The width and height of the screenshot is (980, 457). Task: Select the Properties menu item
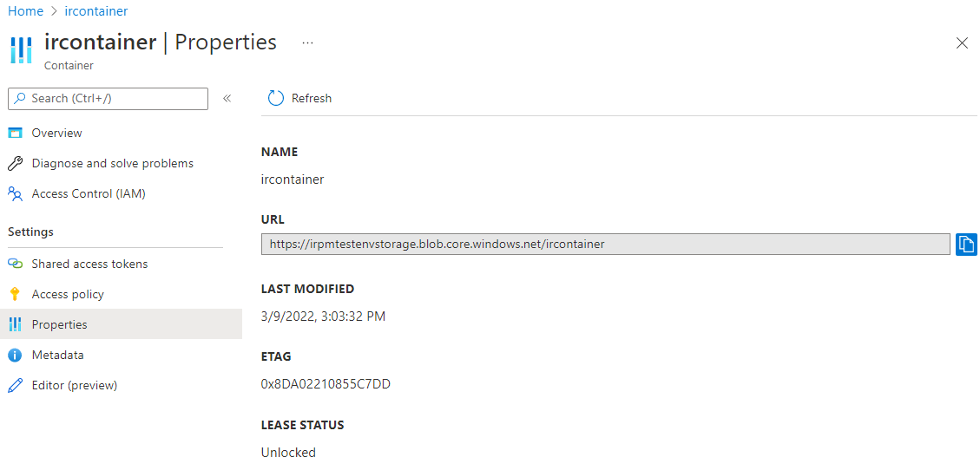[x=122, y=324]
